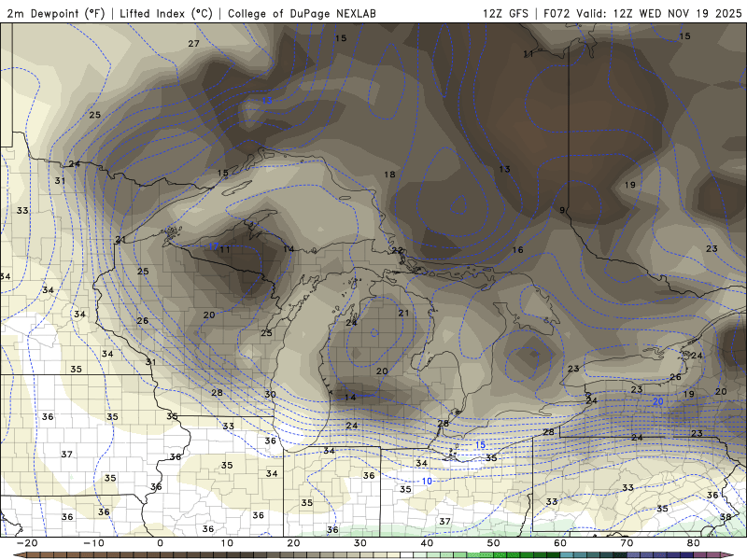Click the "12Z GFS" model run label
747x560 pixels.
pyautogui.click(x=505, y=13)
